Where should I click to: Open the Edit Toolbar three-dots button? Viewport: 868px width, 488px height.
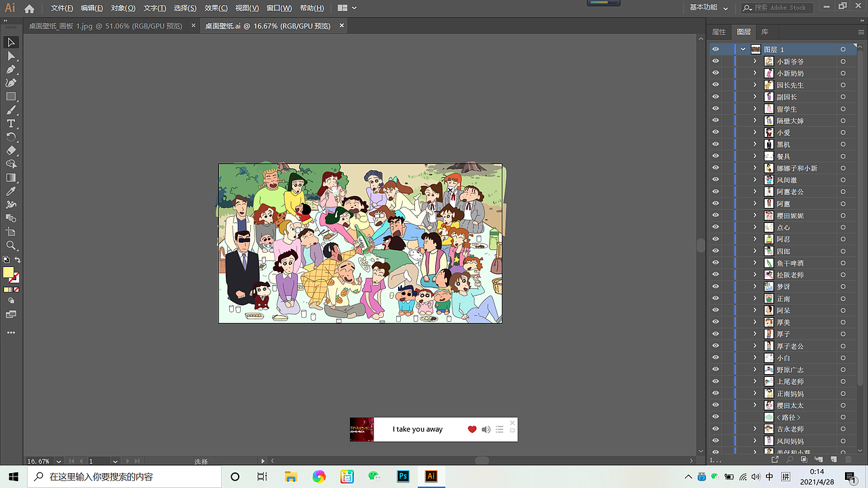point(11,333)
